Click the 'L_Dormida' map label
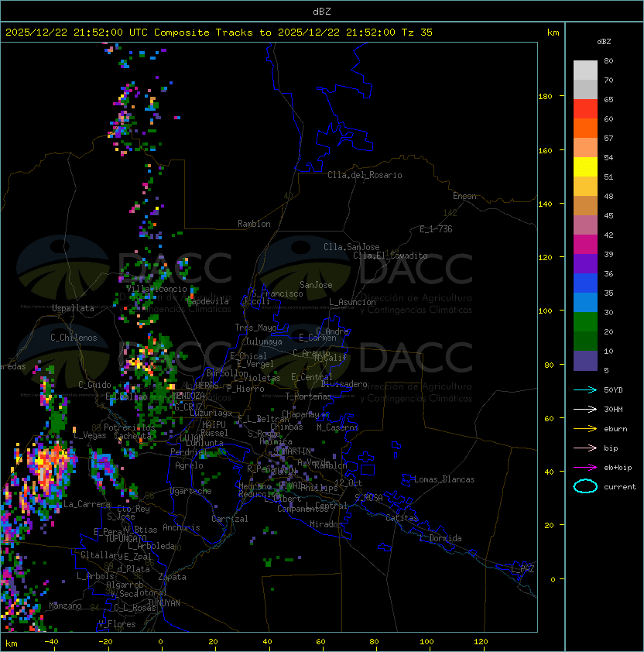 (x=440, y=538)
